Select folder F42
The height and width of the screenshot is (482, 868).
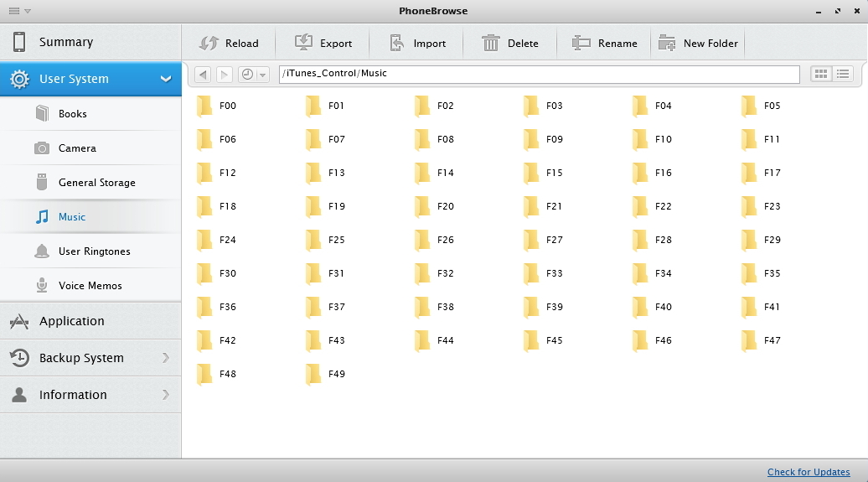click(x=217, y=340)
